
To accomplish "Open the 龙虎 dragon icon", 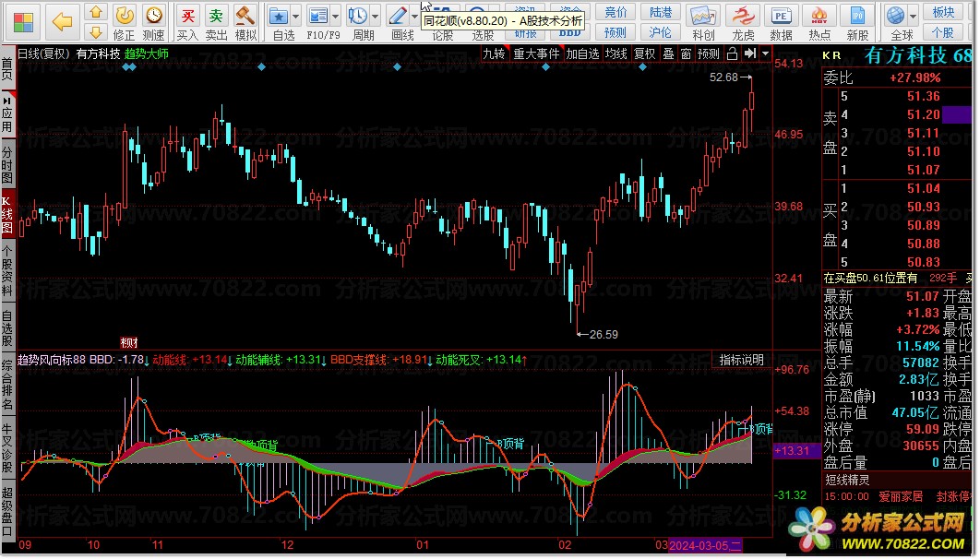I will tap(743, 17).
